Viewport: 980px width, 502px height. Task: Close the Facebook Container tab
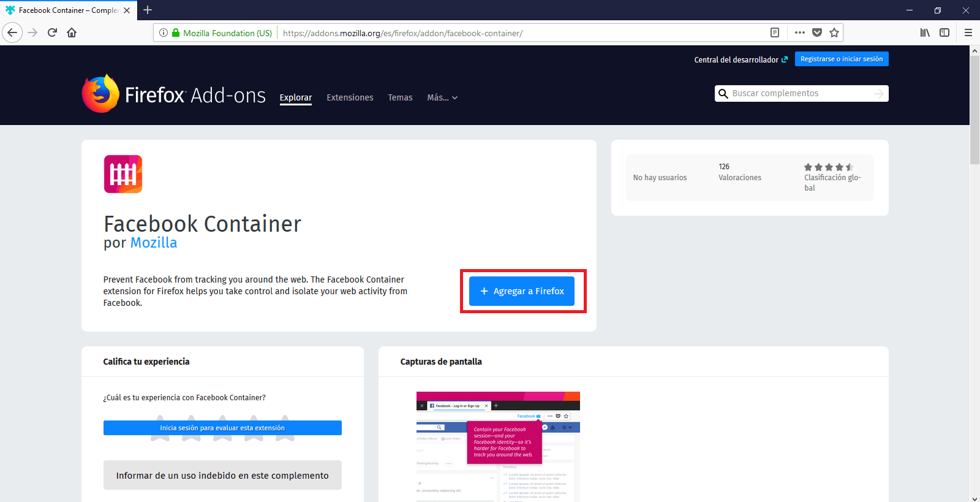(127, 10)
